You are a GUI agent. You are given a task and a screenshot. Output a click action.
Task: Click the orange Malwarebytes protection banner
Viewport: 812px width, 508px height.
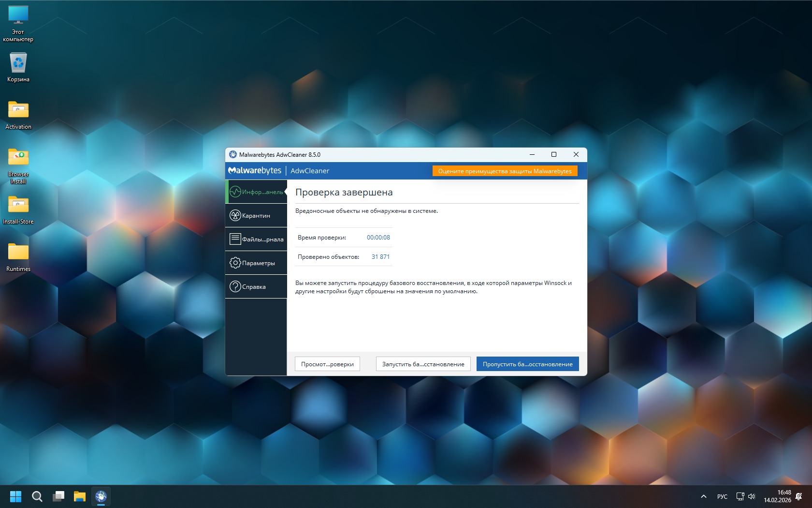tap(505, 171)
